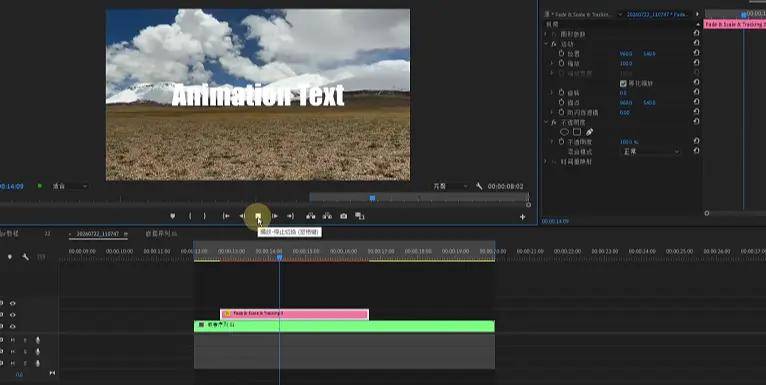The width and height of the screenshot is (766, 385).
Task: Reset the blend mode parameter
Action: pos(696,150)
